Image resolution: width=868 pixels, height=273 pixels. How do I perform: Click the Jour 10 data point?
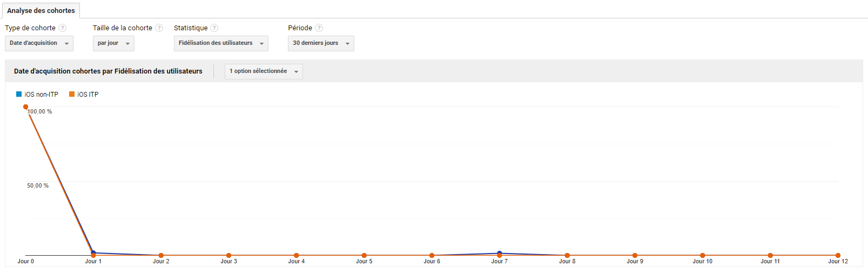pos(703,255)
